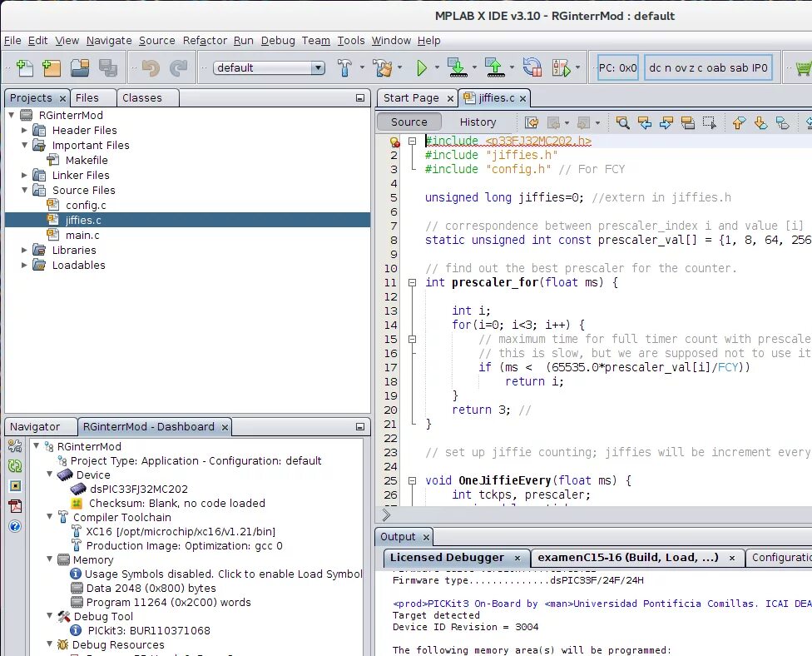Click the Redo toolbar arrow

(x=179, y=67)
